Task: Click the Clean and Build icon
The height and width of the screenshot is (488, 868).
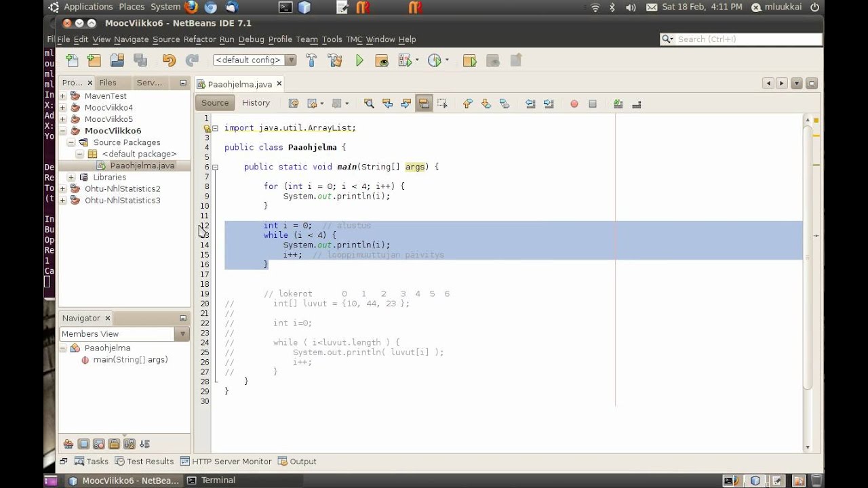Action: tap(334, 60)
